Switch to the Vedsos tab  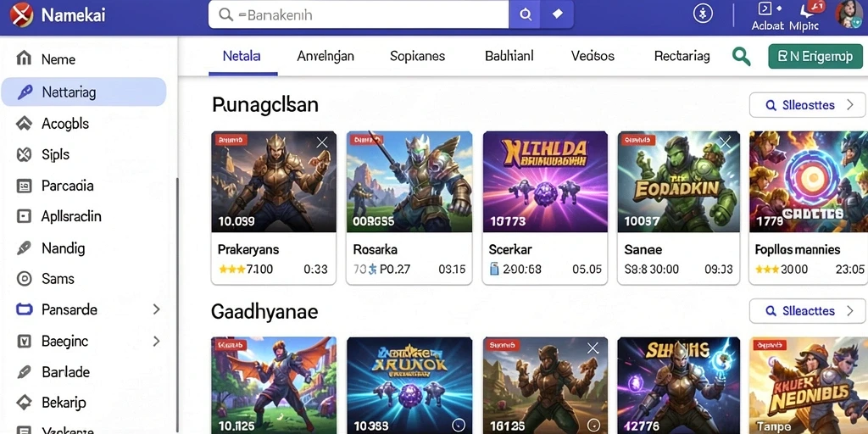[593, 56]
